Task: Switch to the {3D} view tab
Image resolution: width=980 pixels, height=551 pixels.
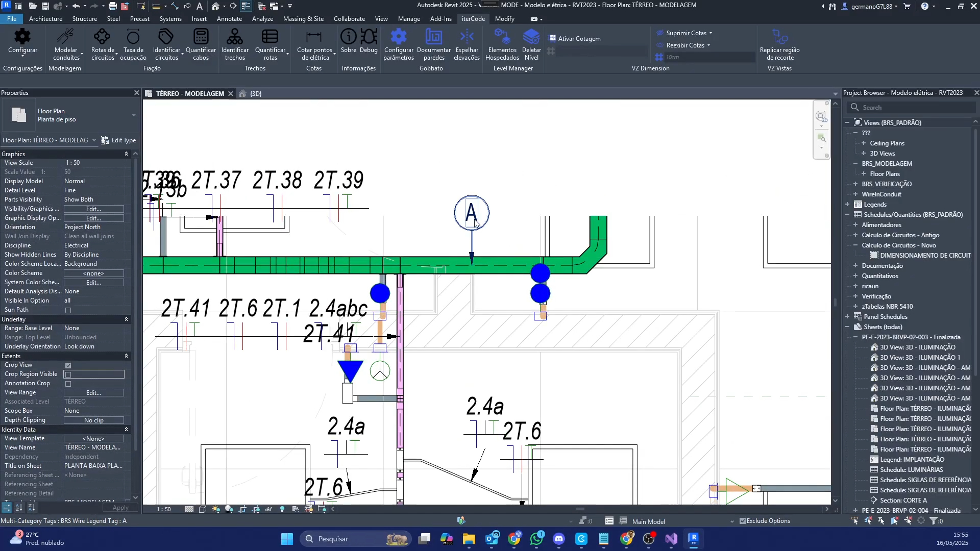Action: point(255,93)
